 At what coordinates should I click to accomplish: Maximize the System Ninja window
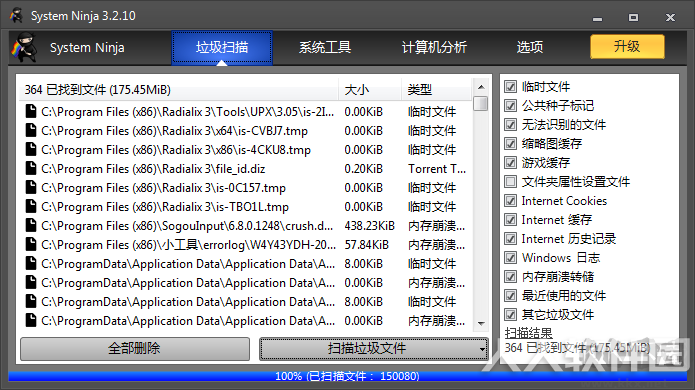coord(633,18)
